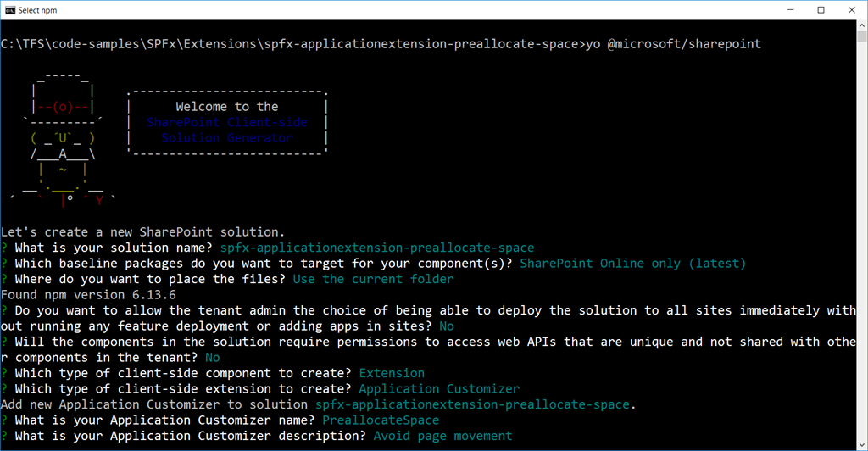Maximize the npm console window
The width and height of the screenshot is (868, 451).
click(x=821, y=10)
